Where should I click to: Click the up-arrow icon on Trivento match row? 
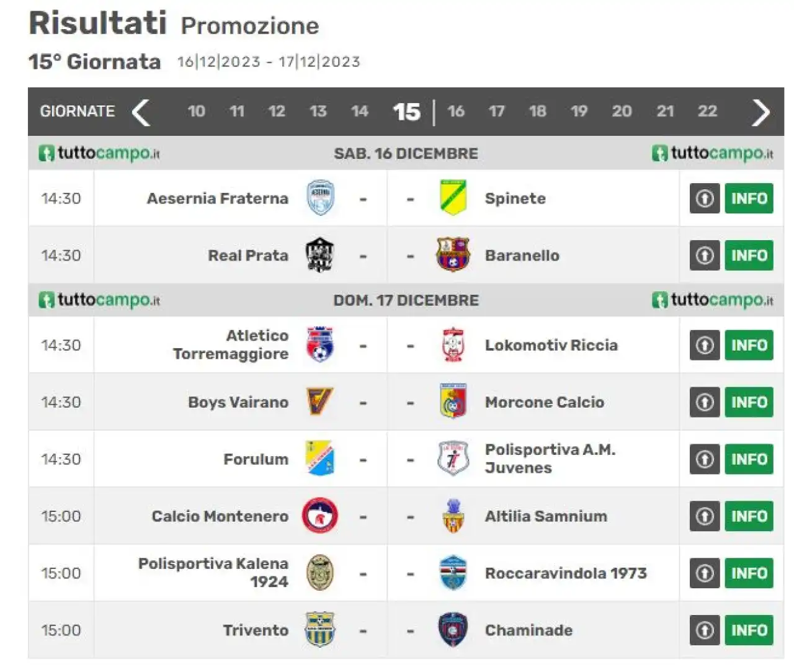point(705,630)
